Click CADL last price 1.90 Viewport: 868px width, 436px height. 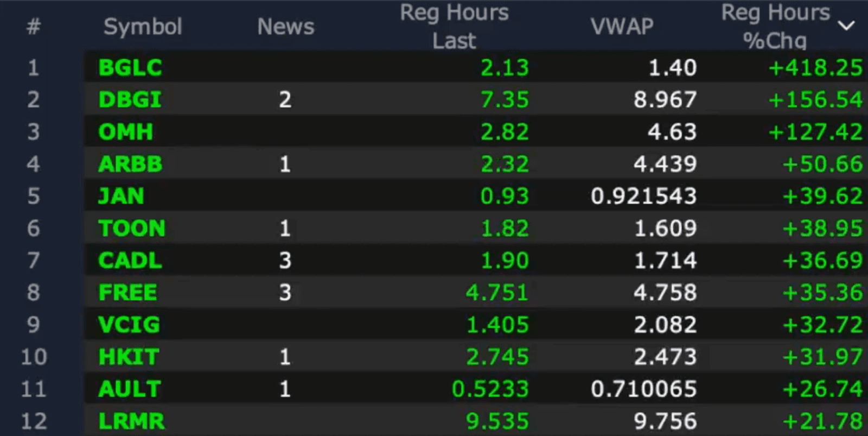[505, 260]
